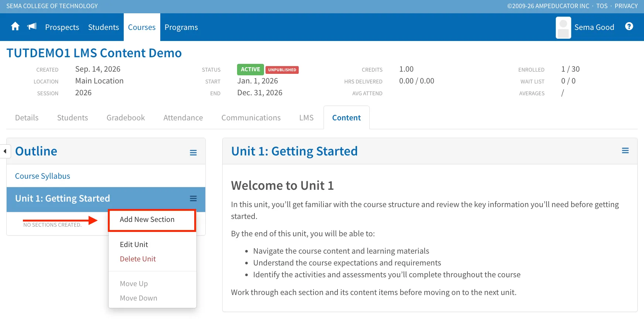The width and height of the screenshot is (644, 319).
Task: Choose Add New Section from menu
Action: coord(152,220)
